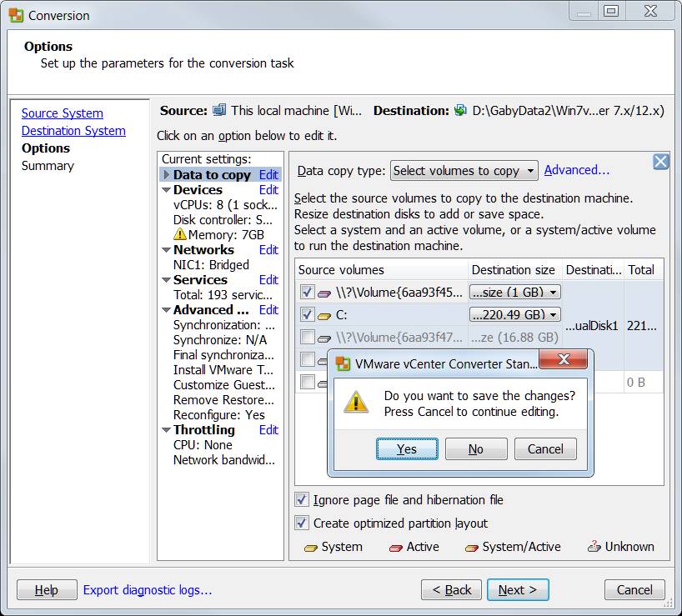Uncheck the C: volume checkbox
Image resolution: width=682 pixels, height=616 pixels.
click(x=308, y=314)
